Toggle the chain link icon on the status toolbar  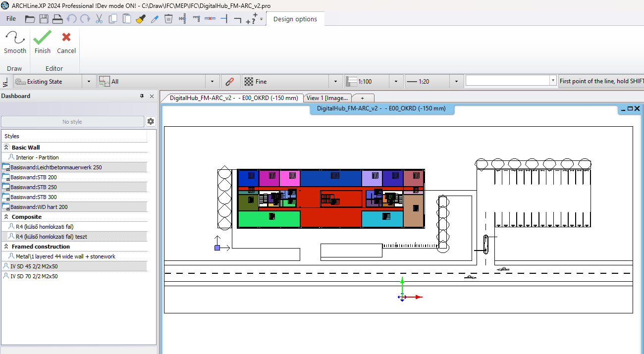(x=228, y=81)
